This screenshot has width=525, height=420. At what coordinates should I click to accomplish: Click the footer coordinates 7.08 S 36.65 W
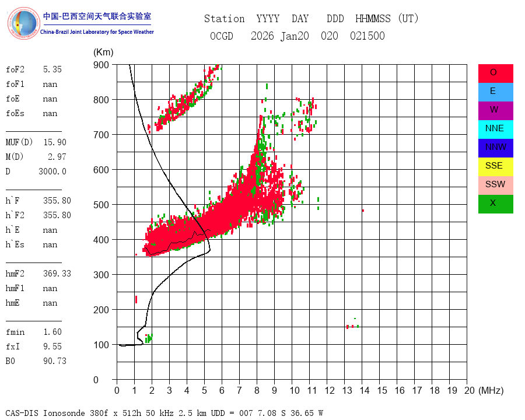pos(290,413)
